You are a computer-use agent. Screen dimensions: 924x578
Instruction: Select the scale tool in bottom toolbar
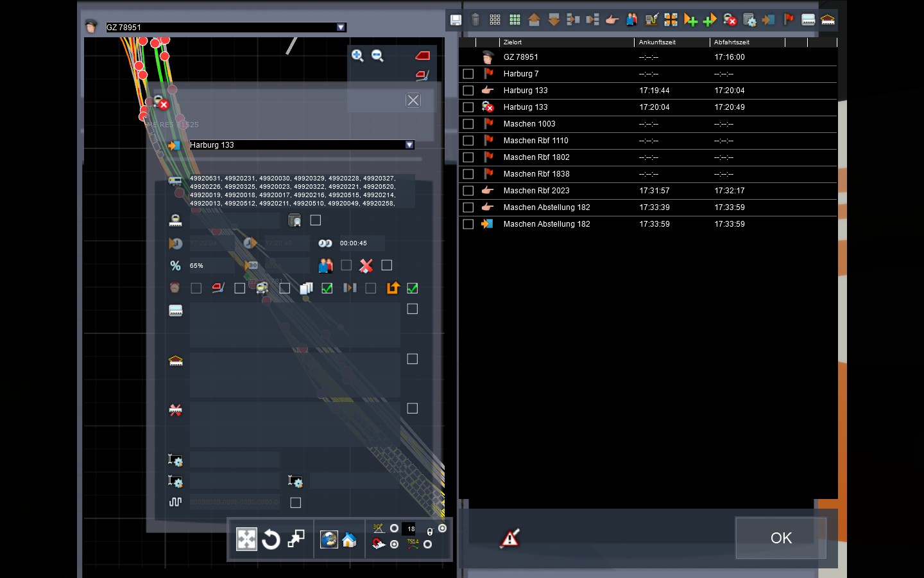click(296, 539)
